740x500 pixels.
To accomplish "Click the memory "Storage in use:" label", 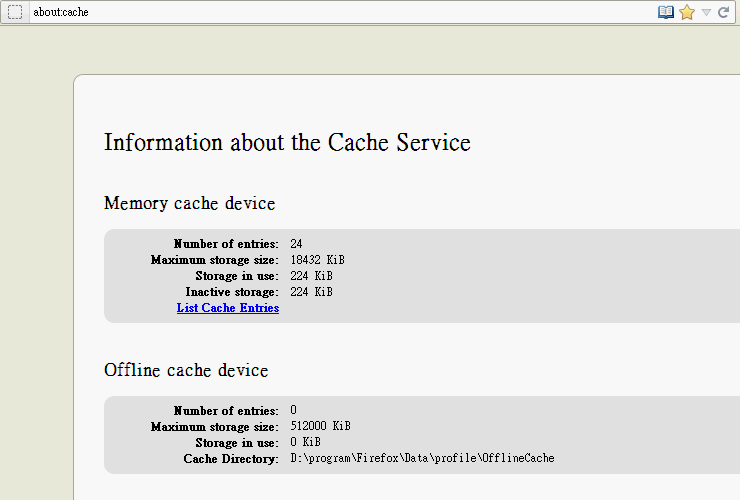I will click(237, 276).
